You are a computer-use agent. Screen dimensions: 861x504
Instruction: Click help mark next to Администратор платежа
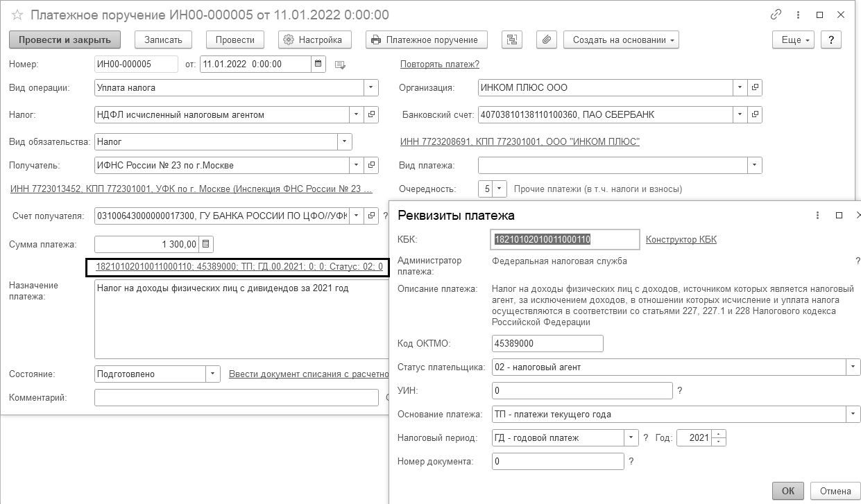pyautogui.click(x=858, y=261)
